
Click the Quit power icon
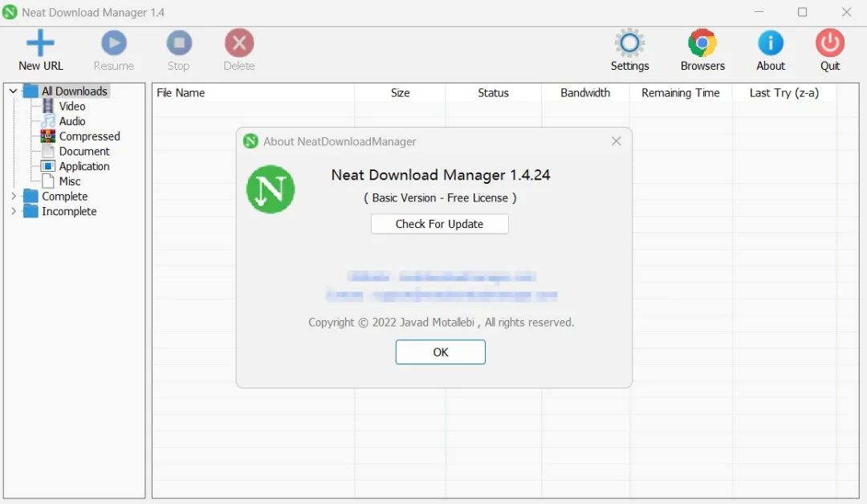830,43
